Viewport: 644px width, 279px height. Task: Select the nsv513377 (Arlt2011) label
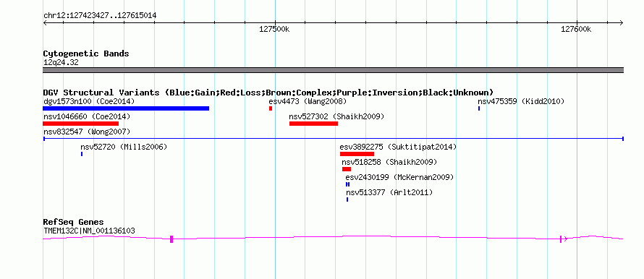coord(389,192)
